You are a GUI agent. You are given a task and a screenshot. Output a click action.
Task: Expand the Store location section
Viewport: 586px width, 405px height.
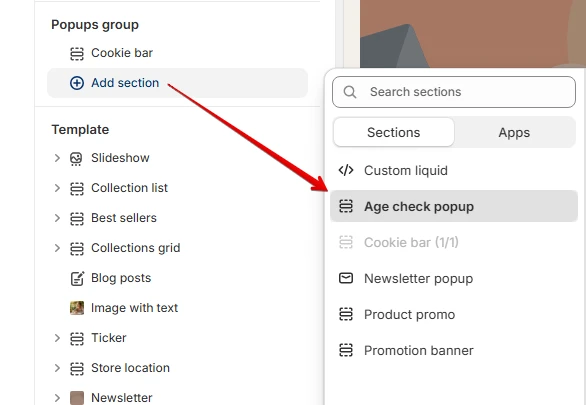(57, 368)
